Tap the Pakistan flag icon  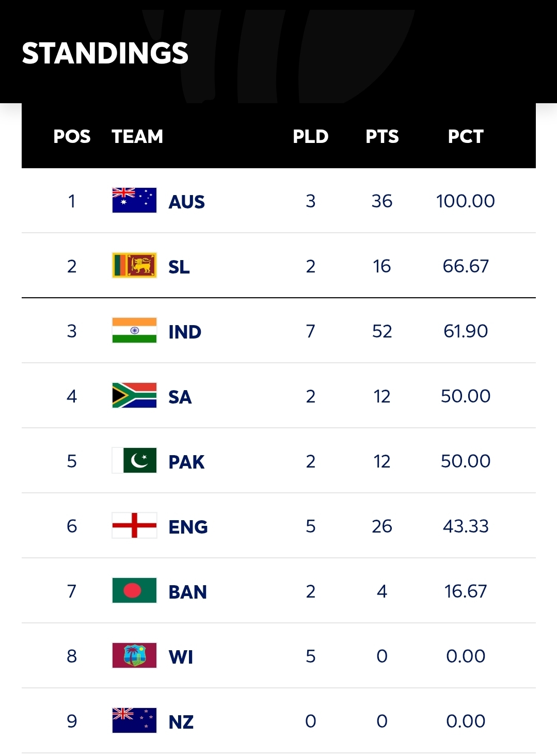(x=134, y=460)
